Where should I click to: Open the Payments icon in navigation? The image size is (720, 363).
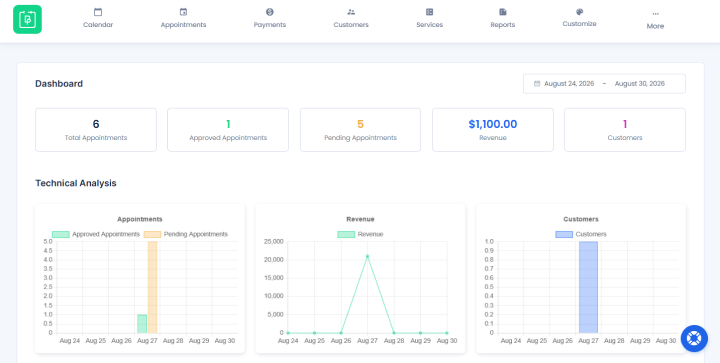coord(270,12)
